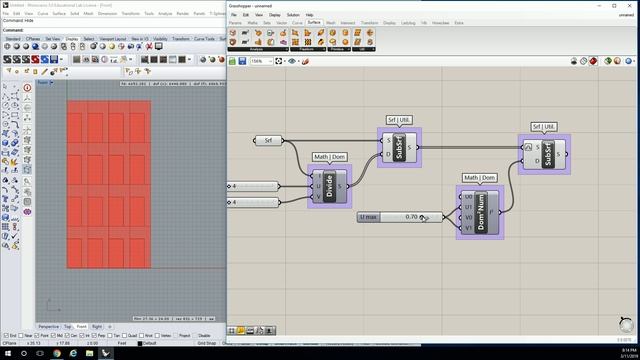Click the red X icon in Rhino's Display toolbar
Screen dimensions: 640x360
[149, 47]
